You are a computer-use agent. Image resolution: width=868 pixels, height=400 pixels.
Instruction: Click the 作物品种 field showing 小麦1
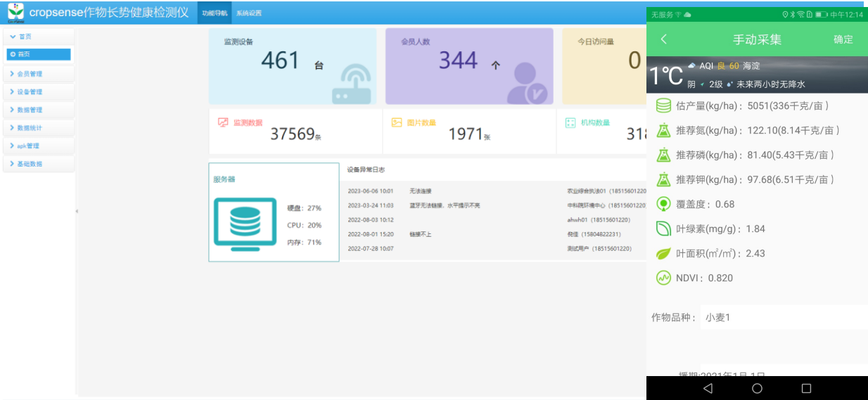(781, 318)
